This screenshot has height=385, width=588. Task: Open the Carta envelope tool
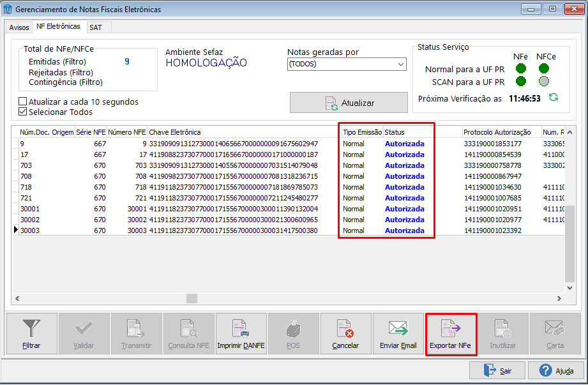point(555,334)
